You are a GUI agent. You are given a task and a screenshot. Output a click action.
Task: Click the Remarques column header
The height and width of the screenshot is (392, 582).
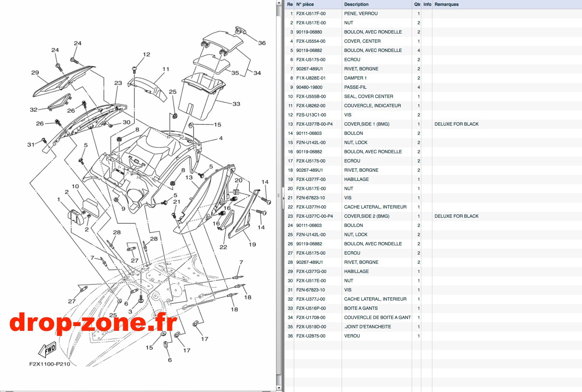pyautogui.click(x=507, y=4)
